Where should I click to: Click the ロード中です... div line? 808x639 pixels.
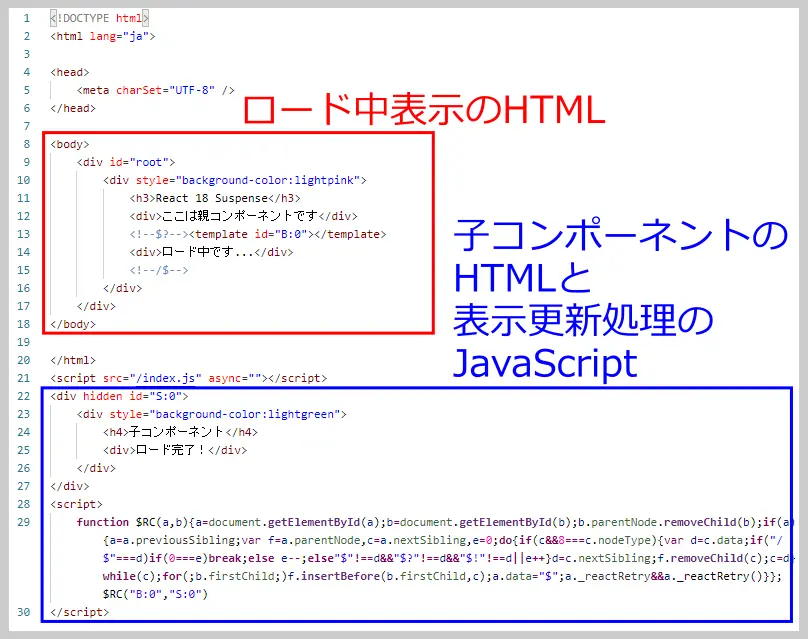211,253
